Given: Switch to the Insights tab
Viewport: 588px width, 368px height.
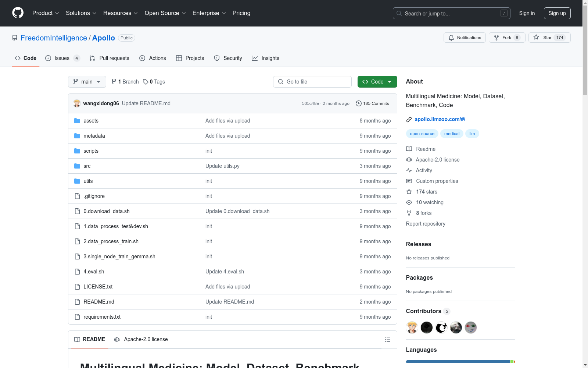Looking at the screenshot, I should pos(266,58).
